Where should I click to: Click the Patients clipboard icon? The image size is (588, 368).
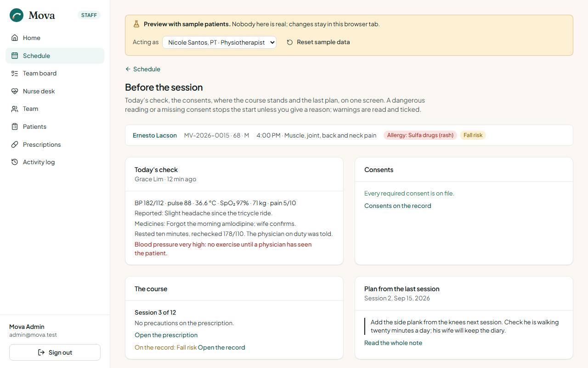pos(15,126)
